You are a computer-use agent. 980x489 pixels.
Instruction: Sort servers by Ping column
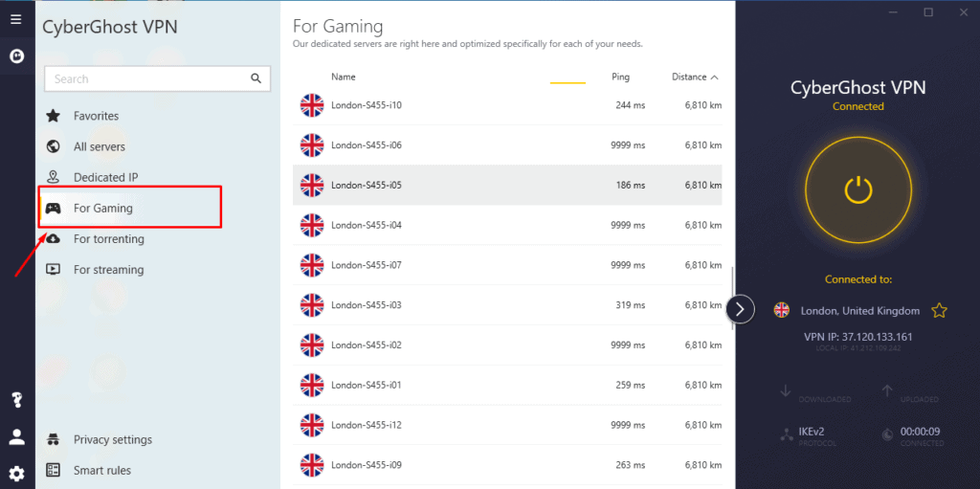(620, 77)
